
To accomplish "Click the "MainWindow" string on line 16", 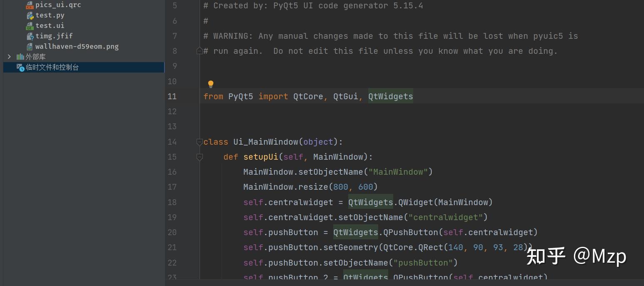I will click(398, 172).
